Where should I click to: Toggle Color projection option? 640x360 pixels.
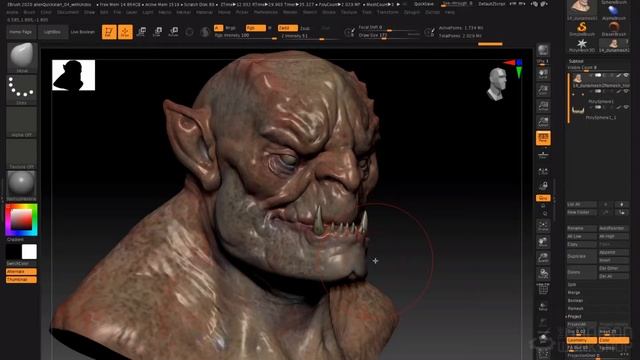coord(613,340)
